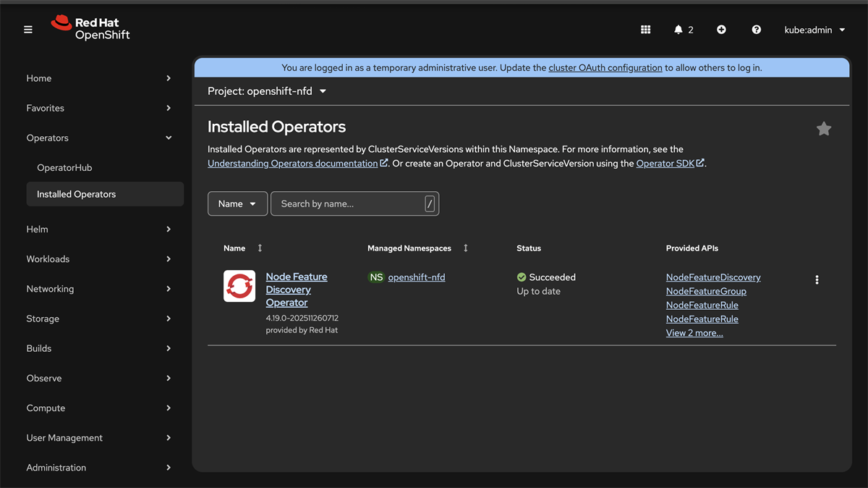Open the kube:admin user menu
This screenshot has height=488, width=868.
click(x=814, y=30)
